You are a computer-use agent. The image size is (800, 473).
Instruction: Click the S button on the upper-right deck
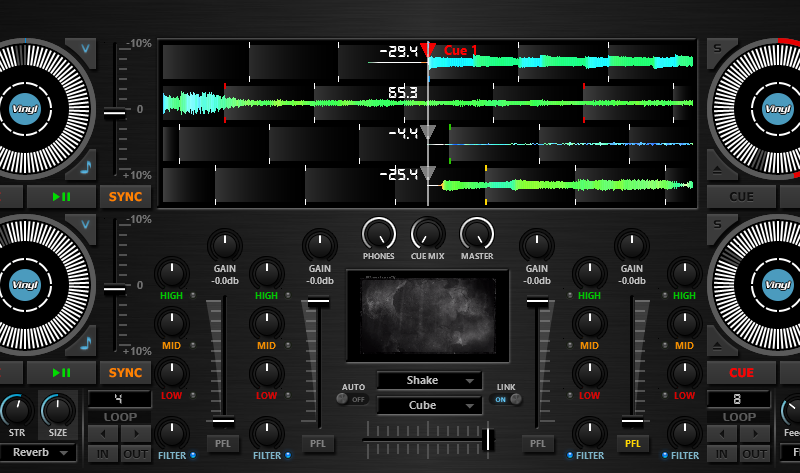717,49
